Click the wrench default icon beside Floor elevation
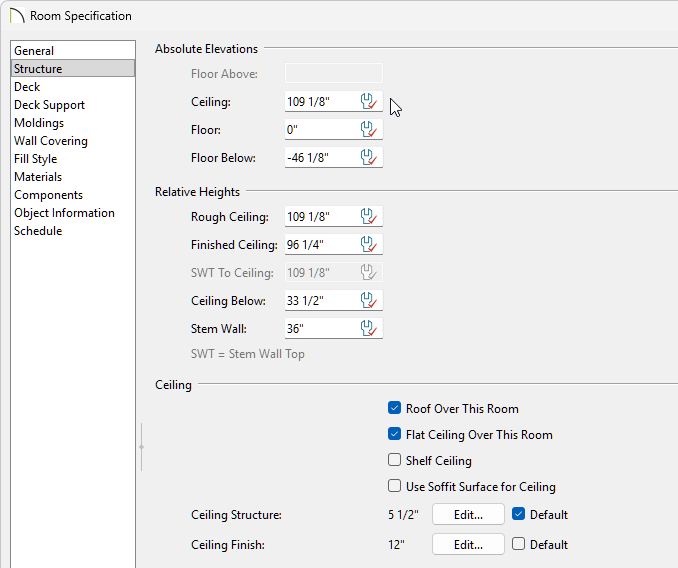Viewport: 678px width, 568px height. click(369, 130)
